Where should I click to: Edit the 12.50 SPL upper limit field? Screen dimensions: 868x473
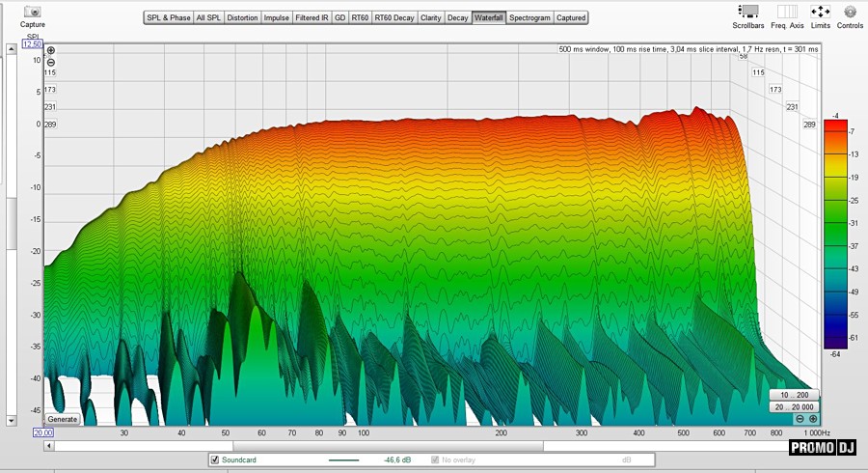(x=32, y=44)
